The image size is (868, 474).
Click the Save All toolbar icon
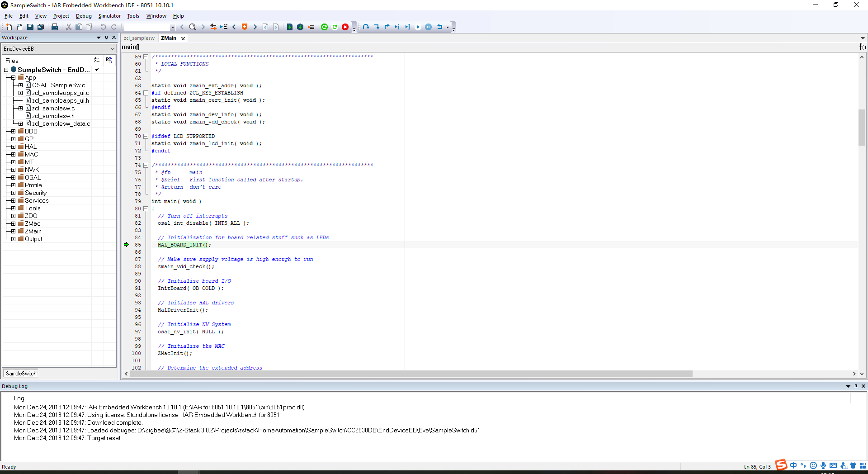[40, 27]
